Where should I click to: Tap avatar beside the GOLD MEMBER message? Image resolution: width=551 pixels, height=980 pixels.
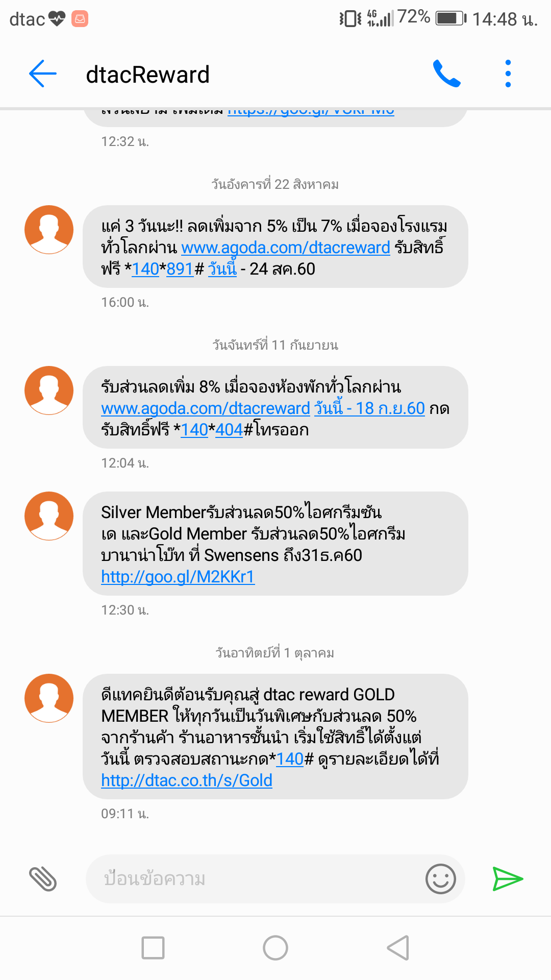[49, 698]
